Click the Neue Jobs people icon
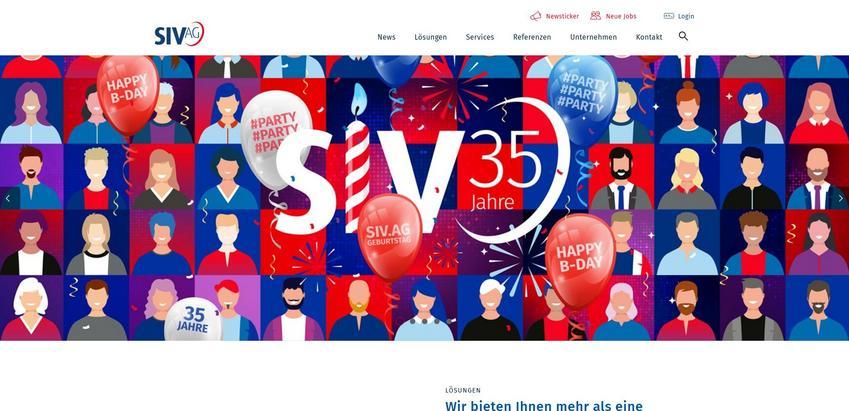The height and width of the screenshot is (411, 849). [596, 16]
